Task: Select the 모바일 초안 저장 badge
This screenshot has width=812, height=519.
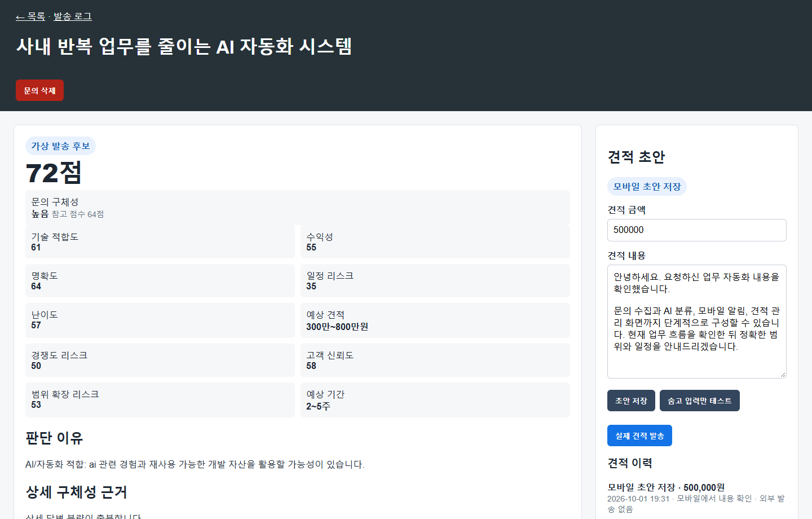Action: click(x=647, y=187)
